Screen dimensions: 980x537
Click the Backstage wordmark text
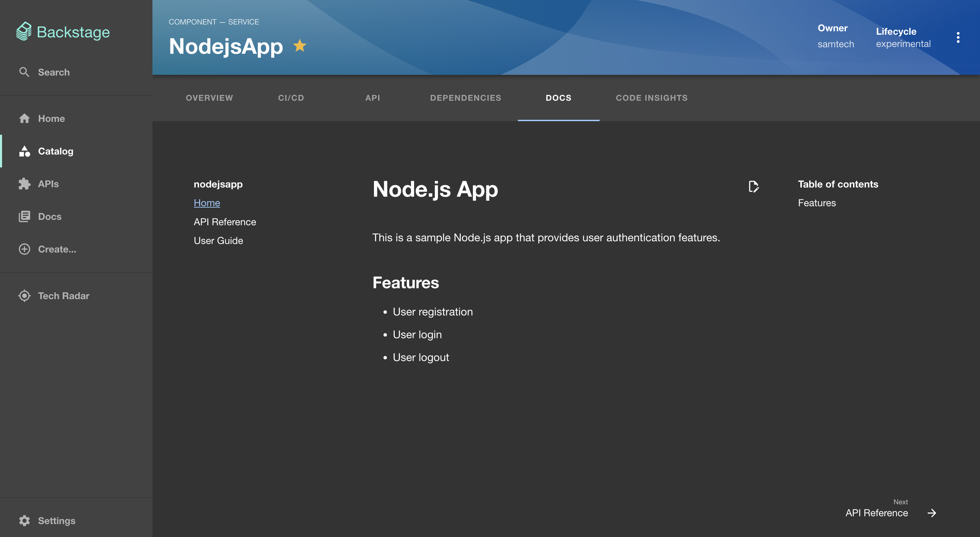(73, 32)
